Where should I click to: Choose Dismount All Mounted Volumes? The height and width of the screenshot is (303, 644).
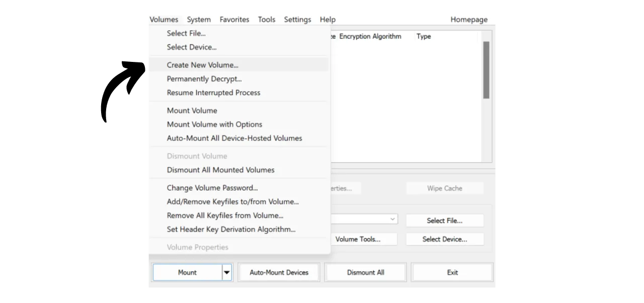pyautogui.click(x=239, y=170)
